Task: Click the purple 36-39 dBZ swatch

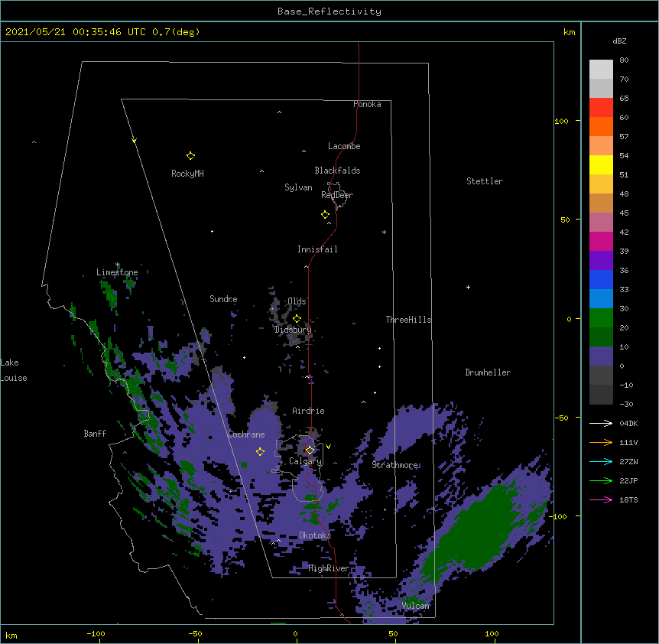Action: (x=601, y=261)
